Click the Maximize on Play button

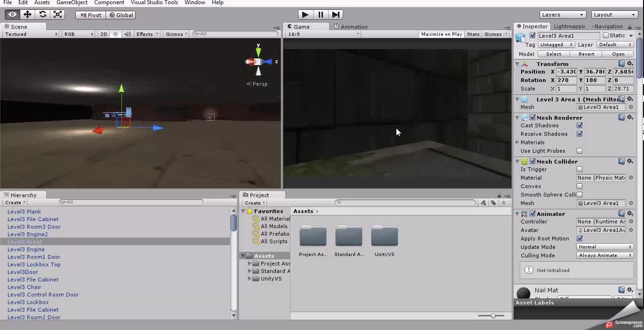point(441,33)
